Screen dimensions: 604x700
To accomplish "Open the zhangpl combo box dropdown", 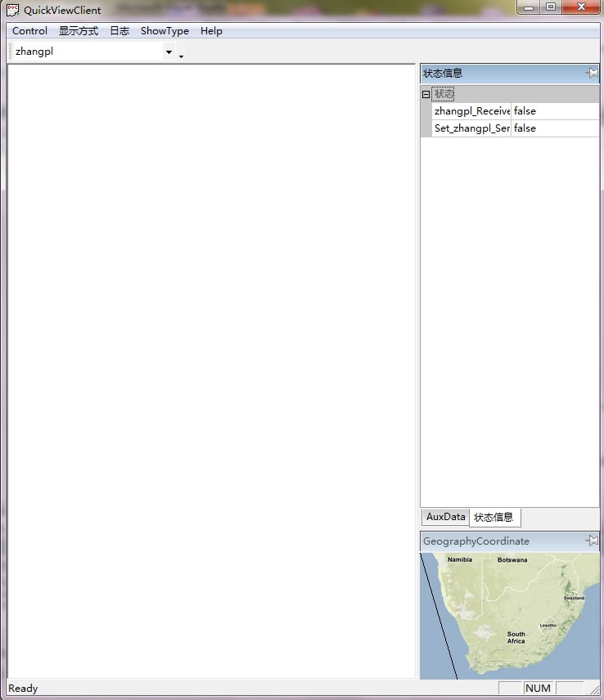I will (x=169, y=52).
